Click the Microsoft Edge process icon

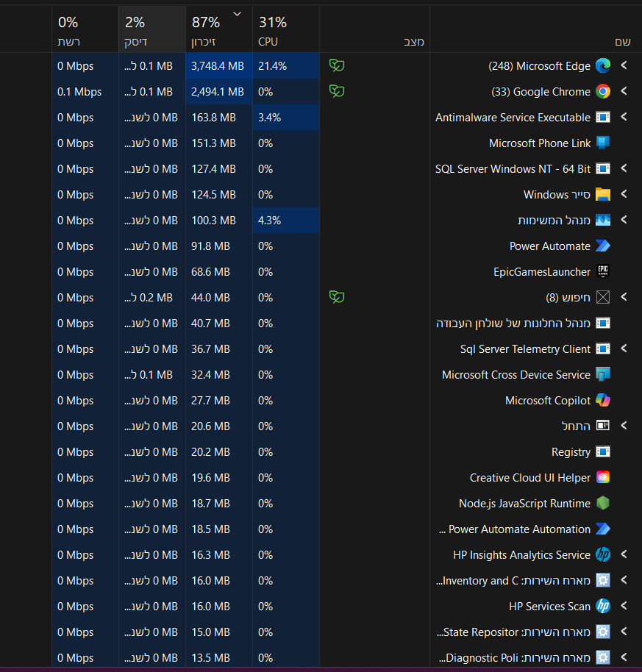click(x=603, y=66)
